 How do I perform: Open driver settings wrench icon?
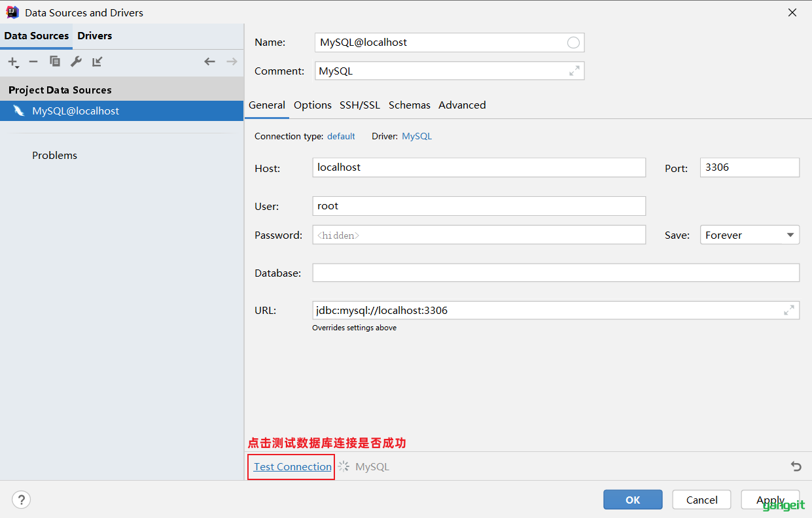click(x=76, y=61)
